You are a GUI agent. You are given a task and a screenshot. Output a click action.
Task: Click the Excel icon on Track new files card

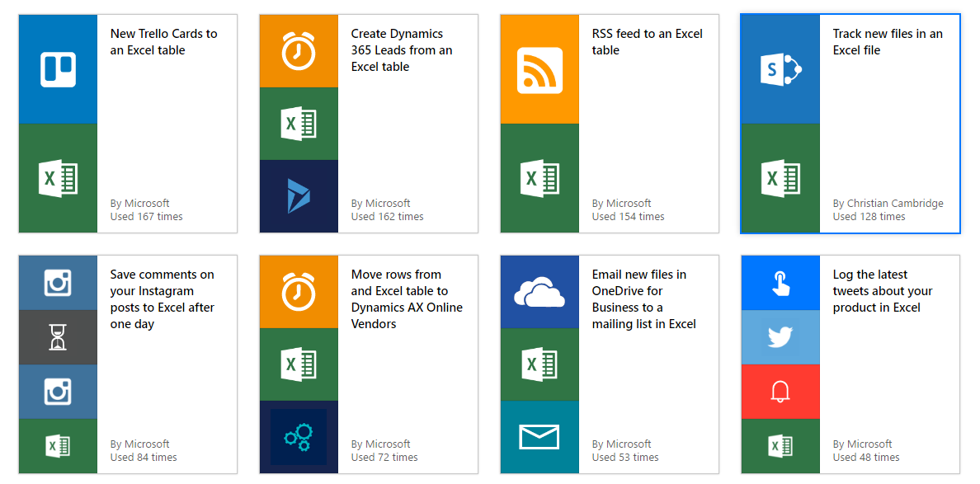[780, 178]
